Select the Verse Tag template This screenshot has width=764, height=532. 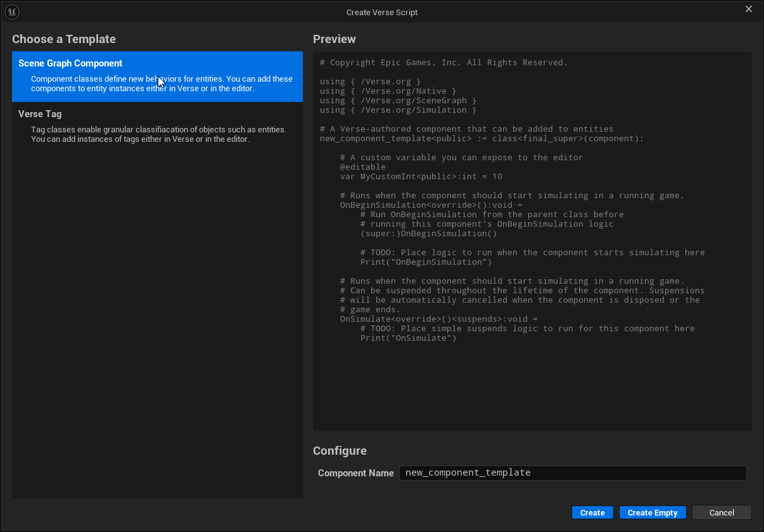point(157,127)
